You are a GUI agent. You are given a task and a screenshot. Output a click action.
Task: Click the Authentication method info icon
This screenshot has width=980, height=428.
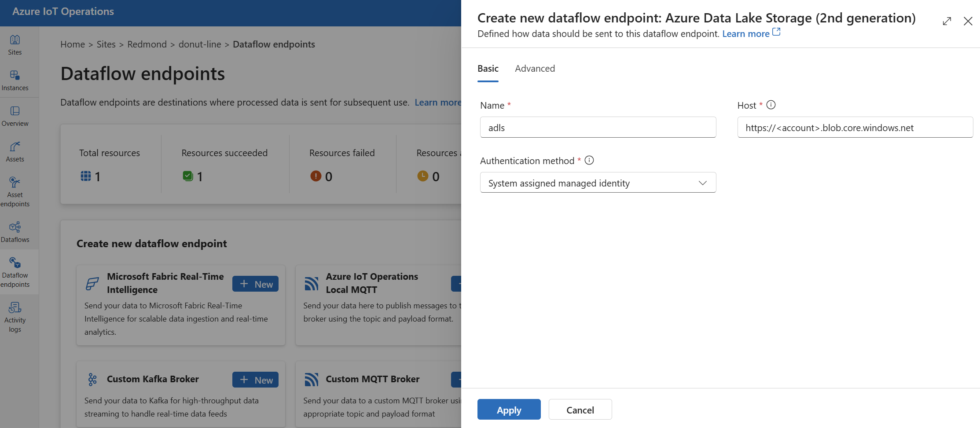589,160
